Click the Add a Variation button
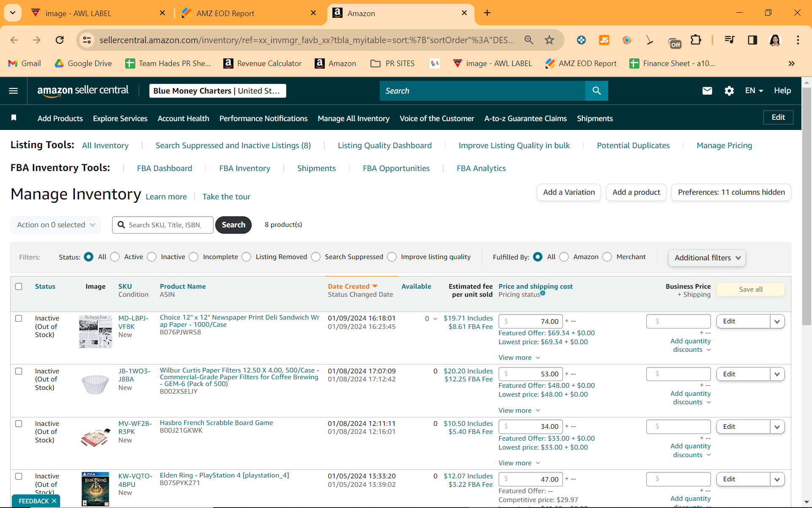This screenshot has height=508, width=812. [x=569, y=192]
